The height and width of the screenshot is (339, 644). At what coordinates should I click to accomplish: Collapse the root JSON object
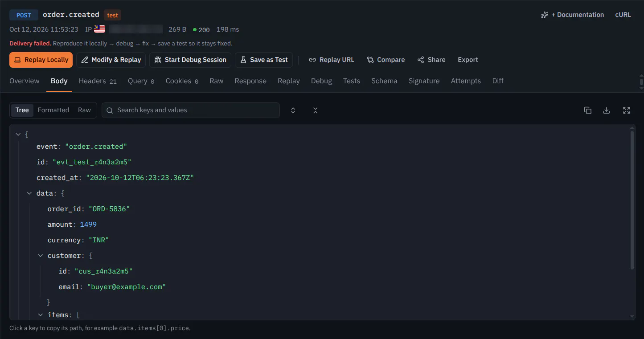coord(18,134)
